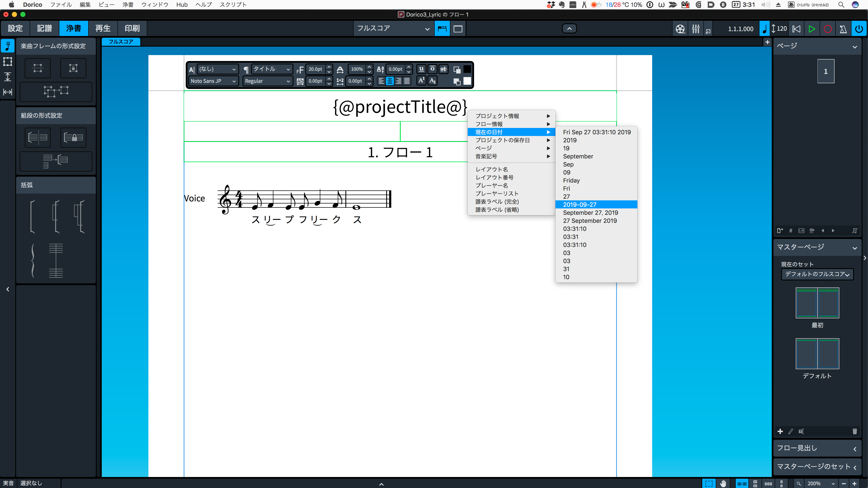868x488 pixels.
Task: Toggle strikethrough formatting
Action: point(444,69)
